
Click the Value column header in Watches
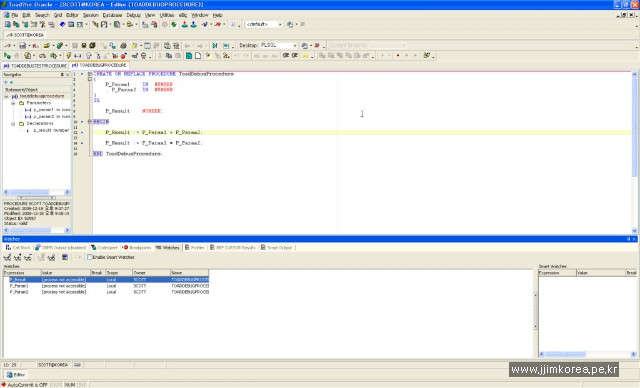[65, 273]
